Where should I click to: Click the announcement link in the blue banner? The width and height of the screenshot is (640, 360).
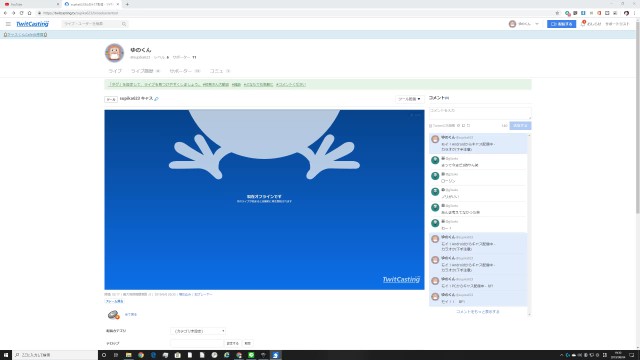click(25, 35)
